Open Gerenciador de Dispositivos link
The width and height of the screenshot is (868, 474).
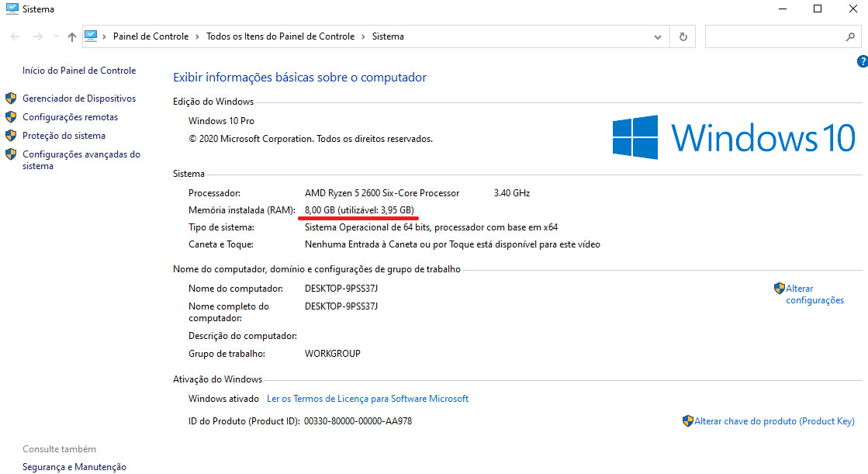[x=79, y=98]
